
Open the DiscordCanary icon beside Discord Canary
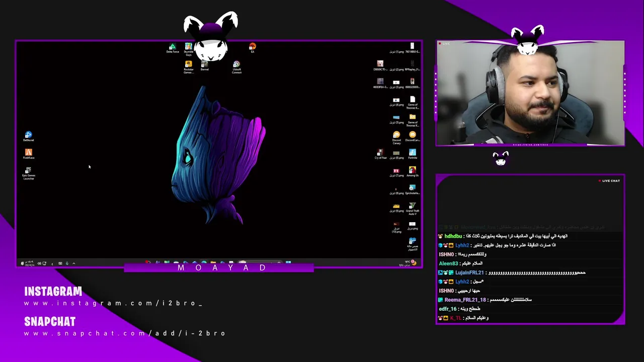(413, 136)
